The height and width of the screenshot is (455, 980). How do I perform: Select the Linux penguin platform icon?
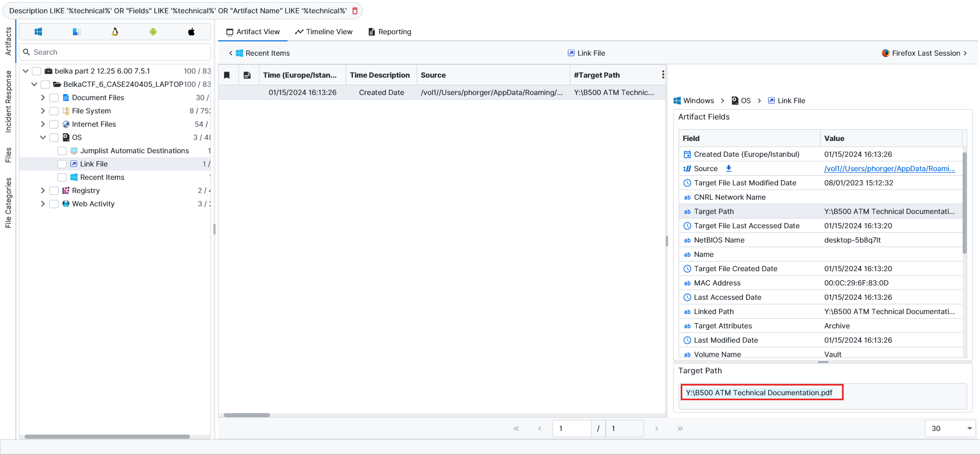(x=115, y=32)
